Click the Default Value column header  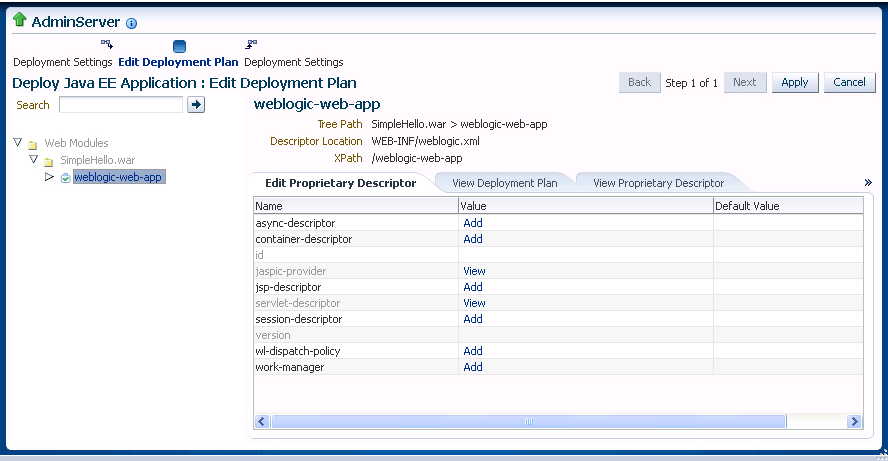[x=788, y=206]
